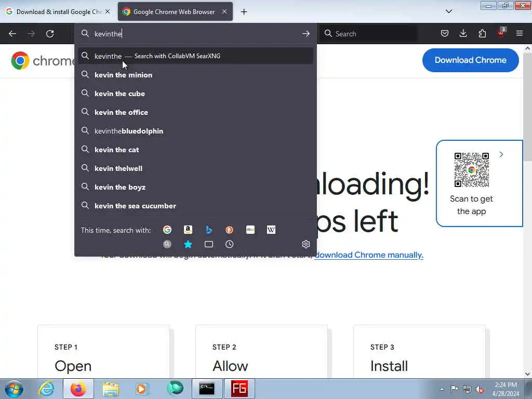532x399 pixels.
Task: Select kevinthe Search with CollabVM SearXNG
Action: pyautogui.click(x=195, y=56)
